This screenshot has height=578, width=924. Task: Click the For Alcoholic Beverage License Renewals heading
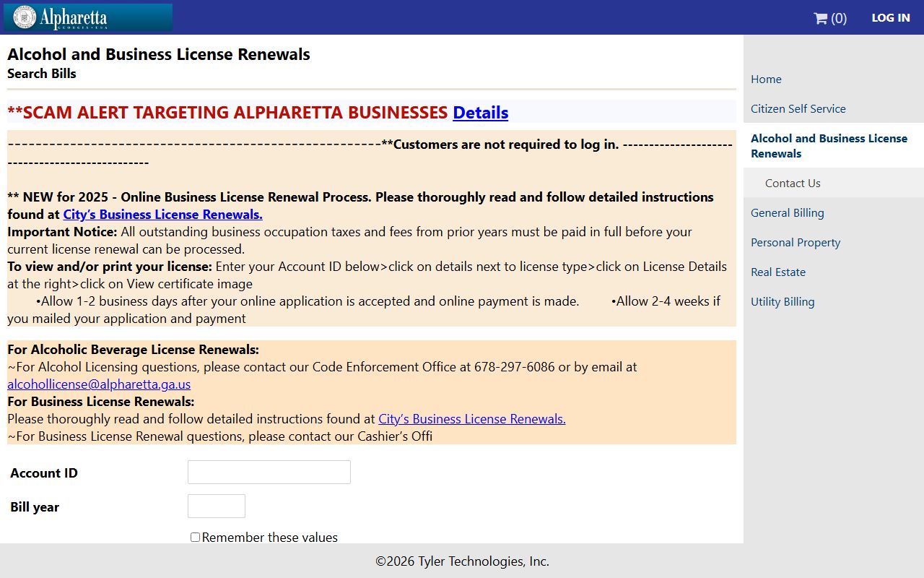134,350
